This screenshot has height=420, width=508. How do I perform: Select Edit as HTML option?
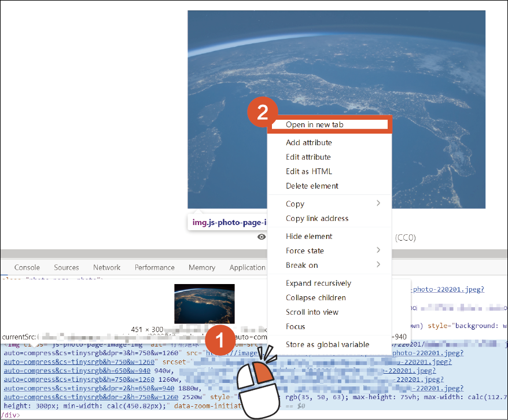pos(309,171)
